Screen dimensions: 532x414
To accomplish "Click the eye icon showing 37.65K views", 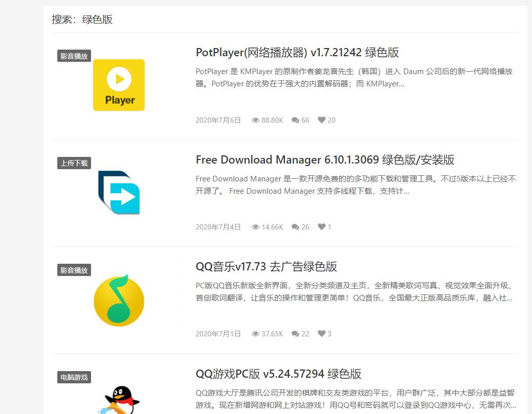I will [x=255, y=333].
